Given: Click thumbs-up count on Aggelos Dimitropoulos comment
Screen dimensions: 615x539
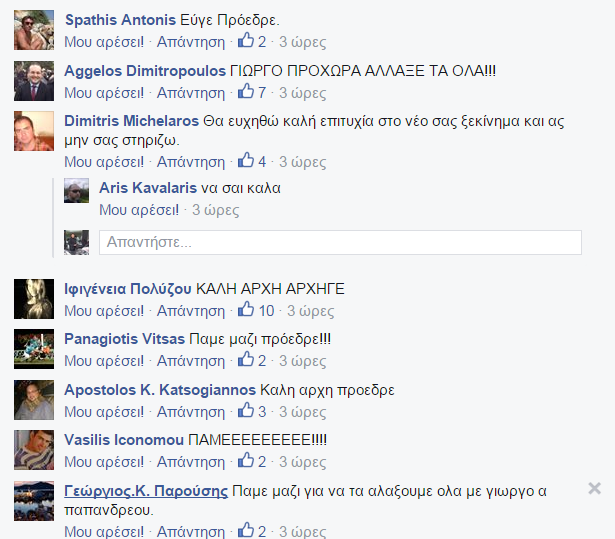Looking at the screenshot, I should pos(262,93).
